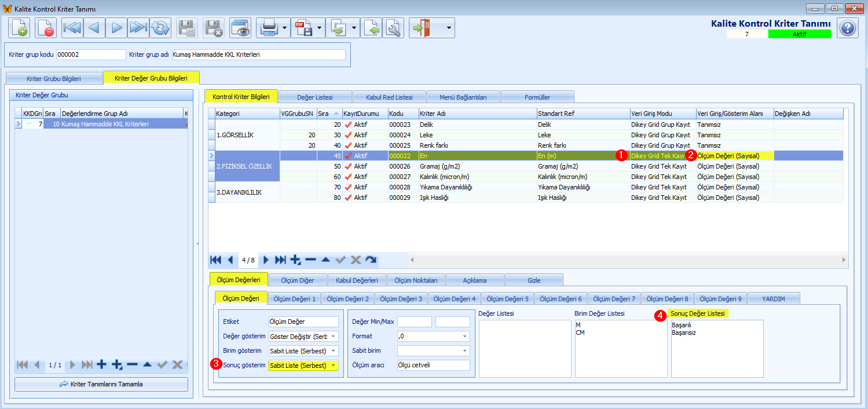
Task: Switch to Kabul Red Listesi tab
Action: pos(390,97)
